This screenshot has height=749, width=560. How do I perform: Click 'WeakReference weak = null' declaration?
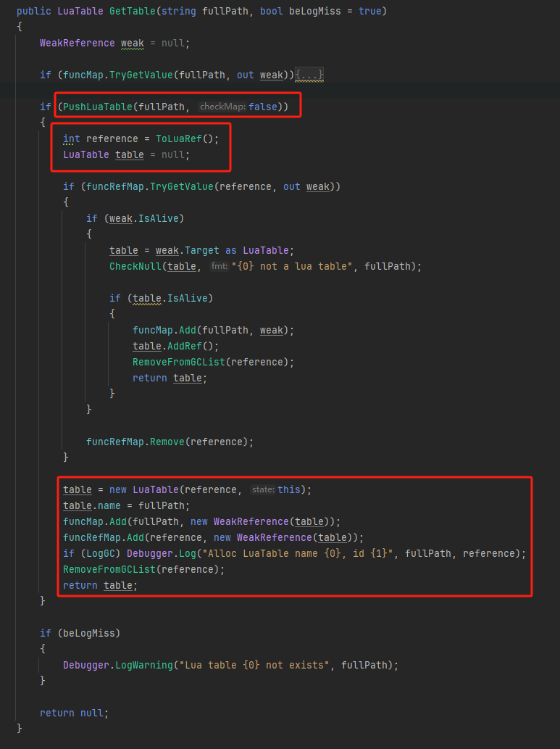click(114, 43)
